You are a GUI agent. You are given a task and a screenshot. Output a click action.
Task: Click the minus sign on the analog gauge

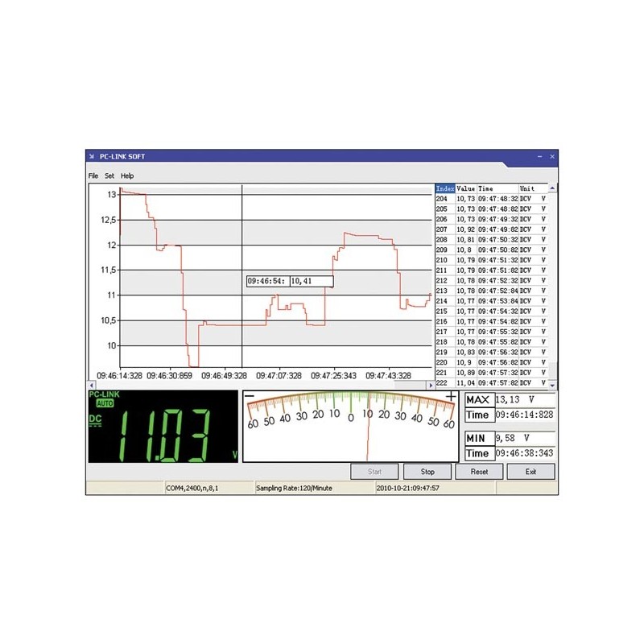point(250,396)
